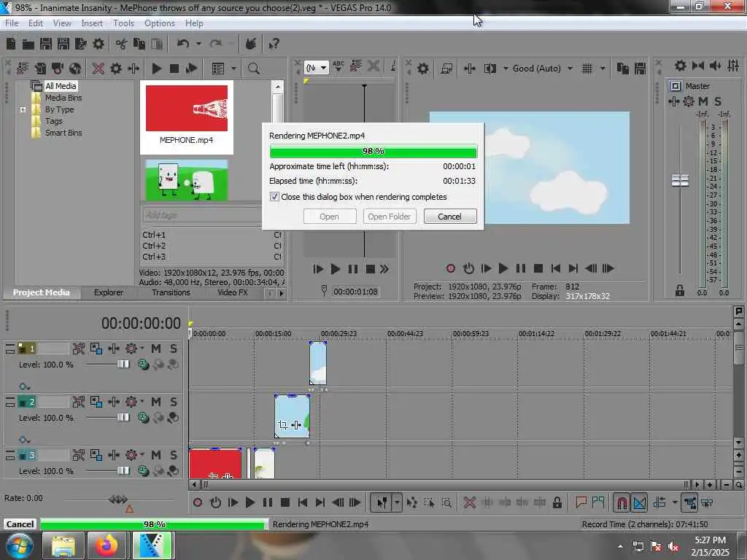Click Cancel in the bottom status bar
The width and height of the screenshot is (747, 560).
click(x=20, y=524)
